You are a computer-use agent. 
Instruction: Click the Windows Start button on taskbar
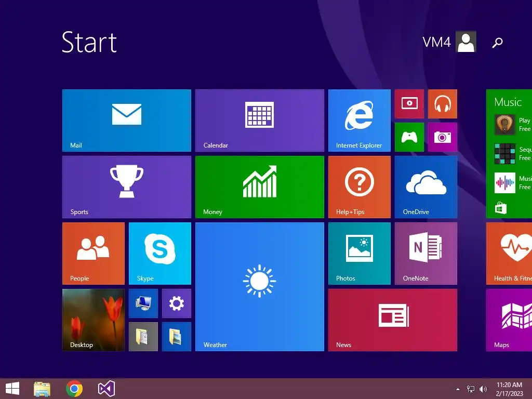pyautogui.click(x=12, y=389)
